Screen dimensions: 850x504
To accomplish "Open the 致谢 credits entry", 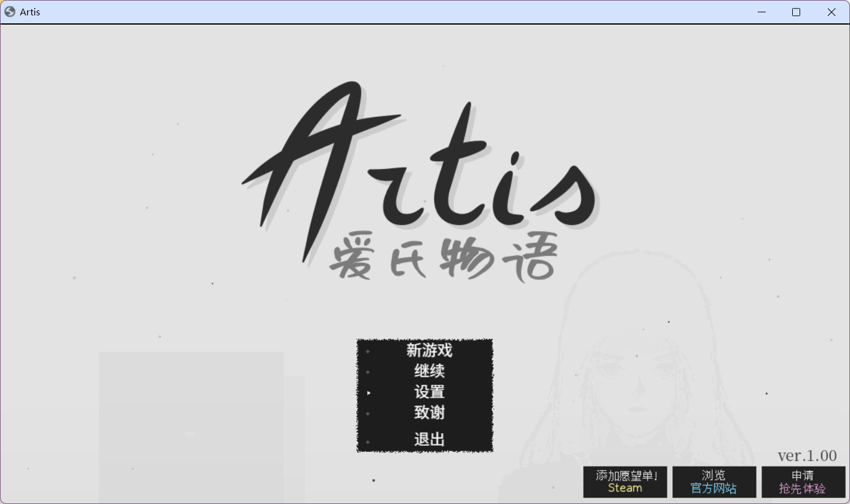I will coord(429,413).
